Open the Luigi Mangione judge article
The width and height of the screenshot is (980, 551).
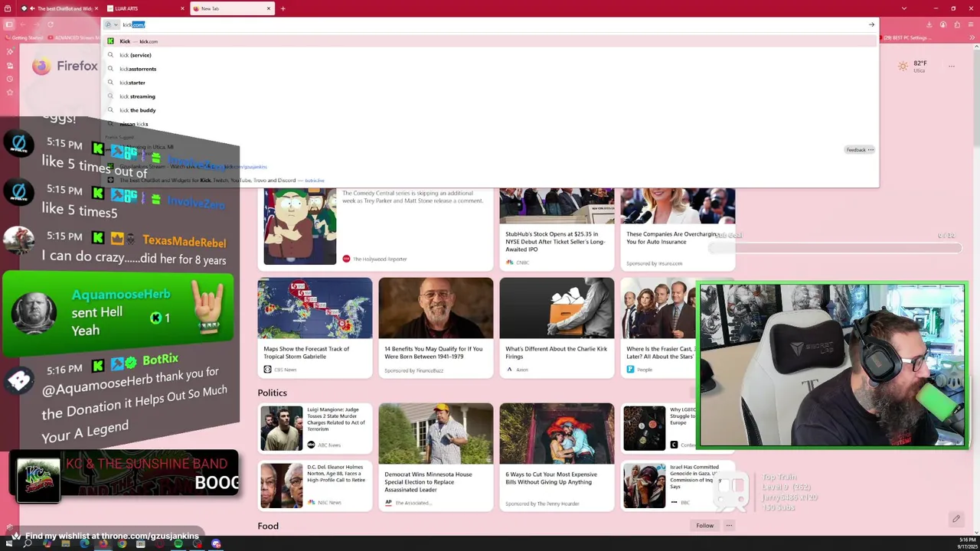tap(315, 428)
